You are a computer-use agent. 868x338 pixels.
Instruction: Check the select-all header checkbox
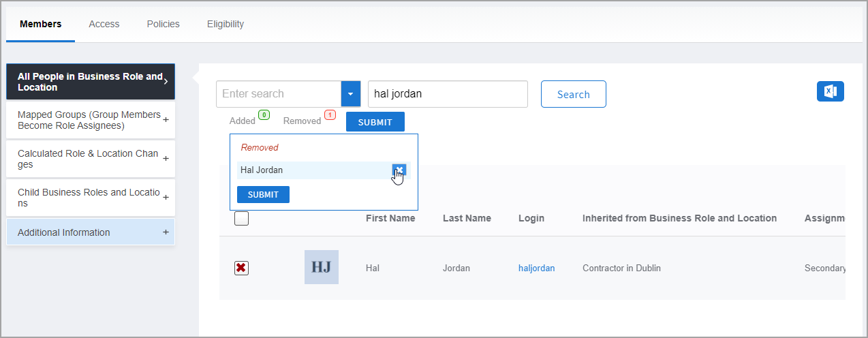click(x=241, y=219)
